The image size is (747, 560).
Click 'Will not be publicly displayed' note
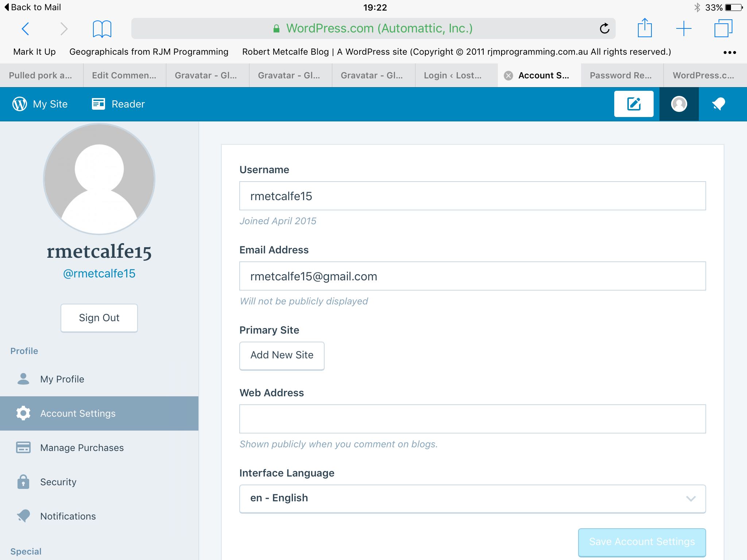click(x=304, y=301)
